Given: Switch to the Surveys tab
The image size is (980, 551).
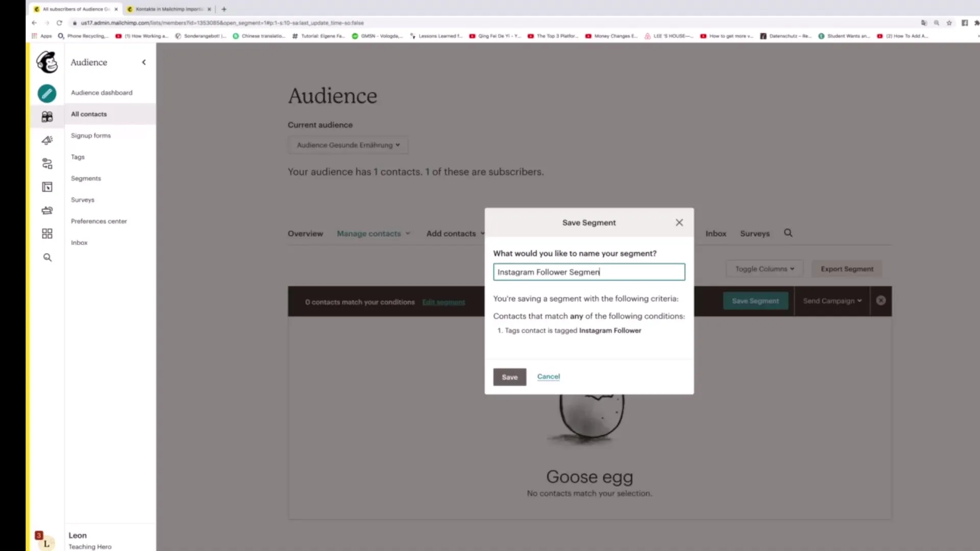Looking at the screenshot, I should [755, 234].
